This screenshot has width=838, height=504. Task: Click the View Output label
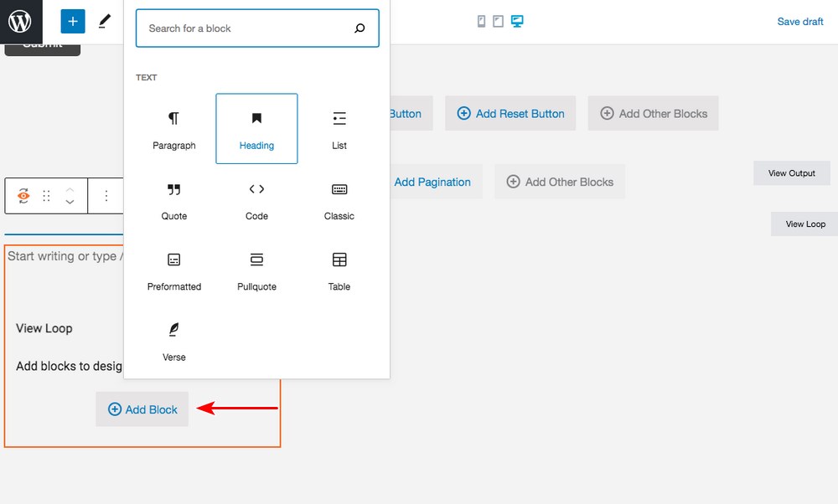792,173
